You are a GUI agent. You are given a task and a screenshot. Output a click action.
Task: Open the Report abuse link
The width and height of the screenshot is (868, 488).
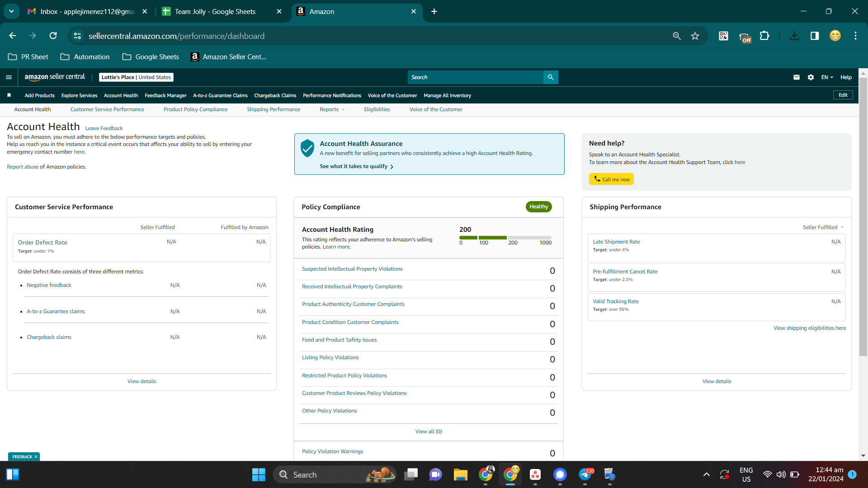(x=23, y=167)
